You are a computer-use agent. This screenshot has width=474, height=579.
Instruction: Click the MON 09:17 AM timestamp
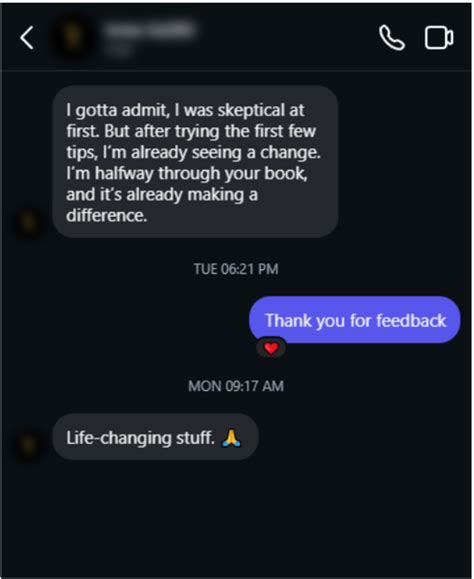(236, 386)
